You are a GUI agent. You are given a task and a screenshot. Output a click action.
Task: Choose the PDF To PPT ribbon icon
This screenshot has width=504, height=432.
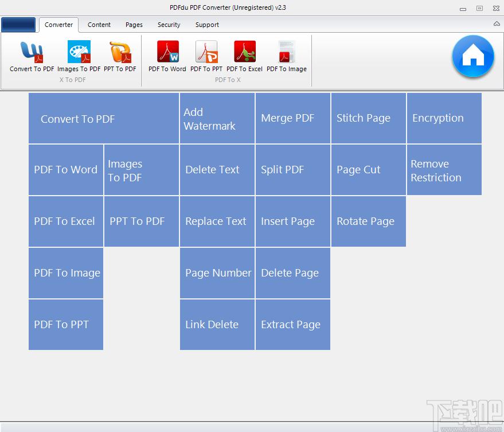[206, 56]
